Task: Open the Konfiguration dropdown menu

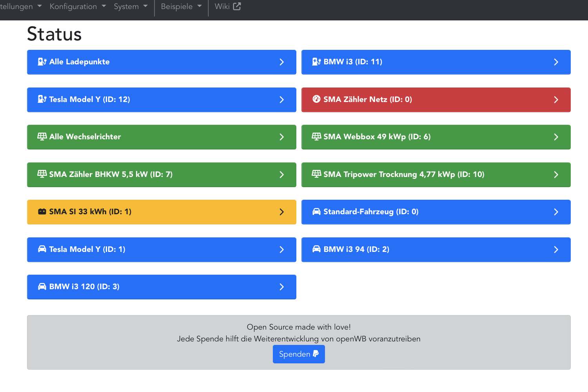Action: coord(78,7)
